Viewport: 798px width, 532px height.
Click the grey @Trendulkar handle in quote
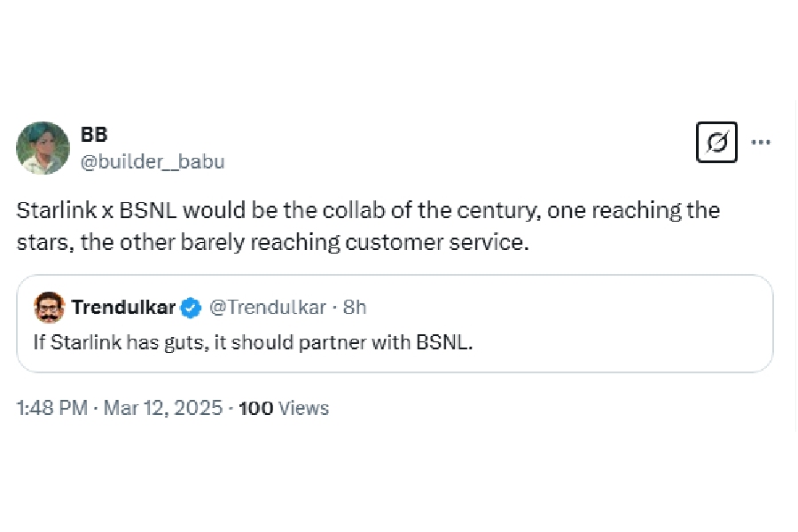[x=268, y=308]
